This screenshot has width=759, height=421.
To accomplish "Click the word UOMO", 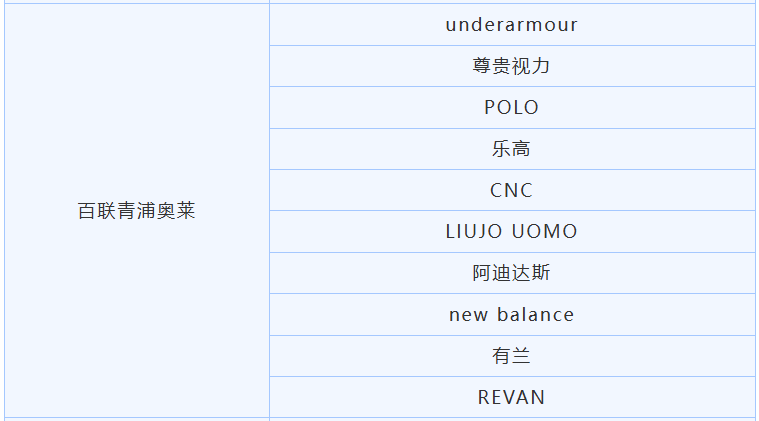I will [545, 231].
